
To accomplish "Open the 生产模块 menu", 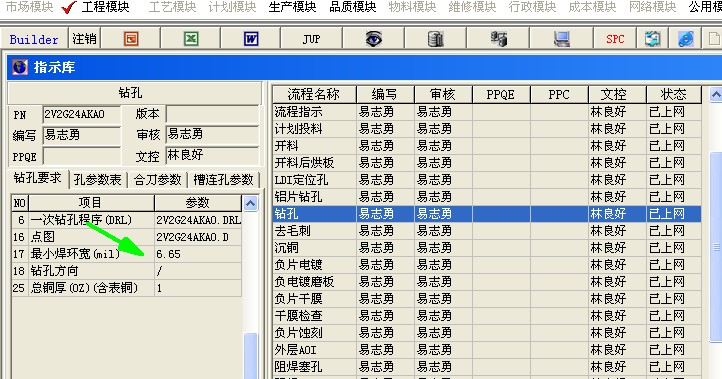I will [x=292, y=7].
